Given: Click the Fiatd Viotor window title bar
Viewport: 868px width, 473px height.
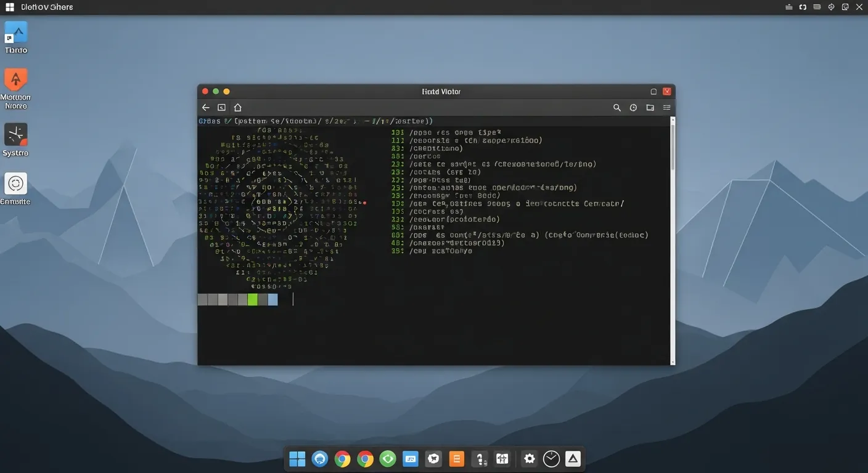Looking at the screenshot, I should click(441, 91).
